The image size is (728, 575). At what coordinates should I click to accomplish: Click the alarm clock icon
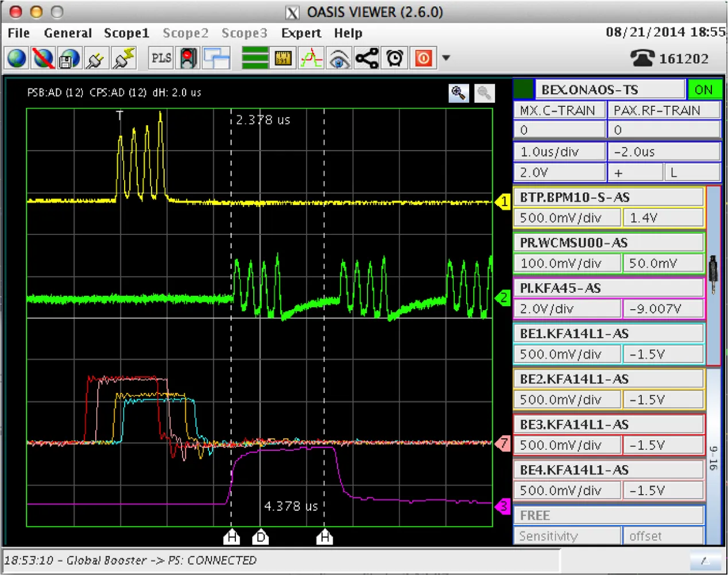point(394,59)
